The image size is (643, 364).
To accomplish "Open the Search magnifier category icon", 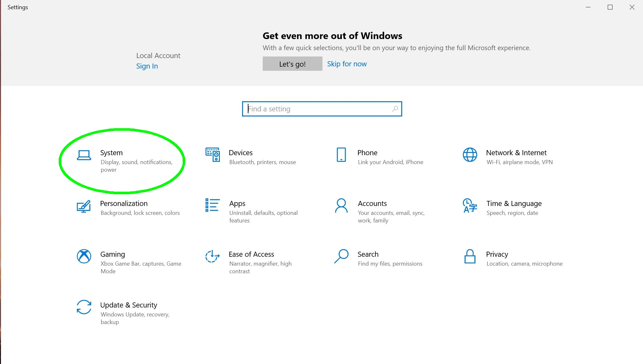I will [341, 256].
